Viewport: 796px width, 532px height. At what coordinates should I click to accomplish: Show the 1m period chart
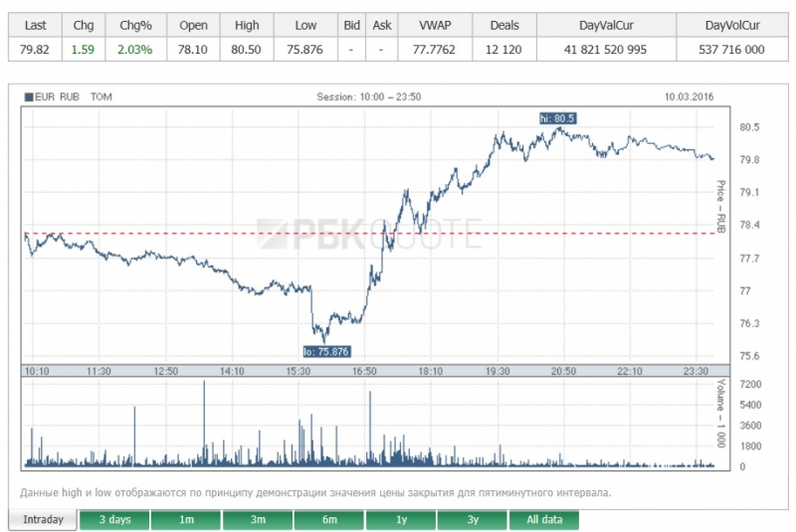pos(186,520)
